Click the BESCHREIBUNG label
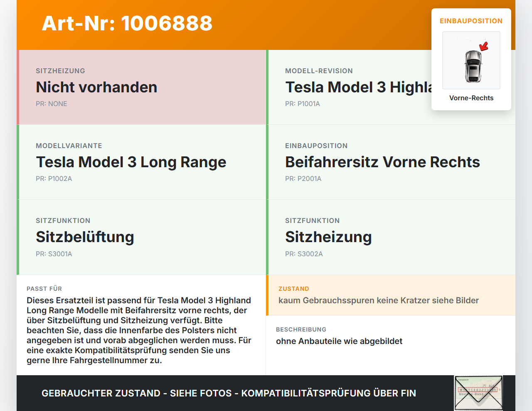The width and height of the screenshot is (532, 411). click(301, 329)
